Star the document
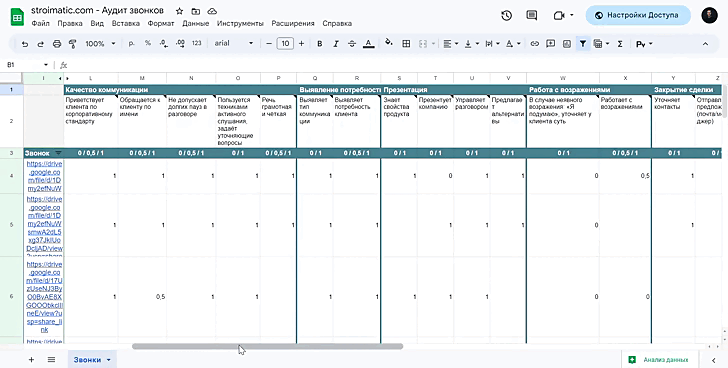 [179, 11]
